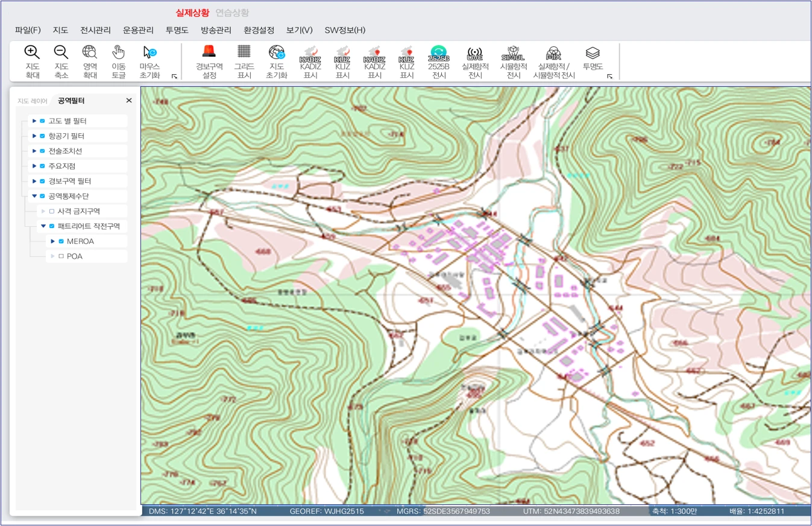Select the 공역필터 tab
The width and height of the screenshot is (812, 526).
tap(71, 101)
